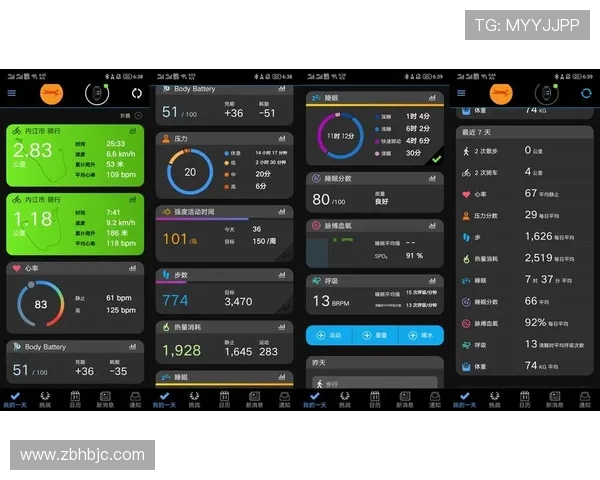
Task: Tap the green checkmark on the sleep card
Action: [x=435, y=159]
